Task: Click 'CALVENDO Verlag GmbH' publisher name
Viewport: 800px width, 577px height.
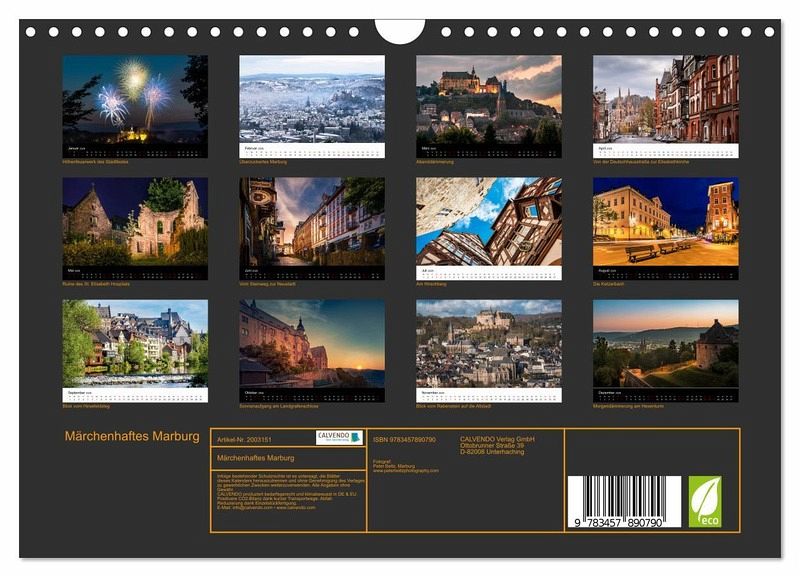Action: coord(497,439)
